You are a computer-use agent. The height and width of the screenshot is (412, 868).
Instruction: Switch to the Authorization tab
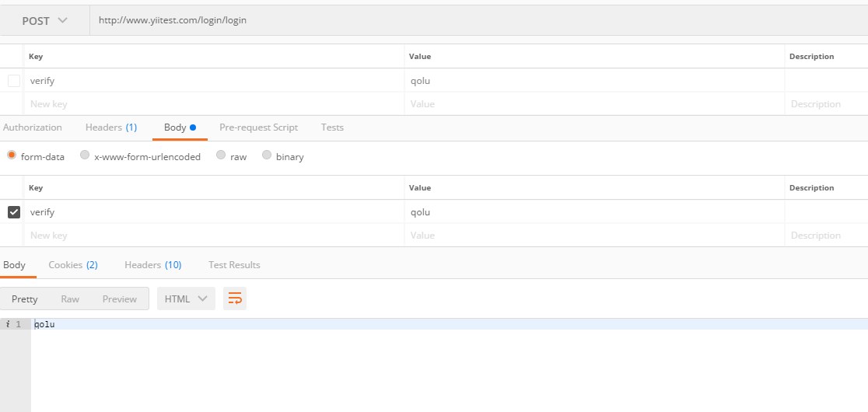point(32,127)
